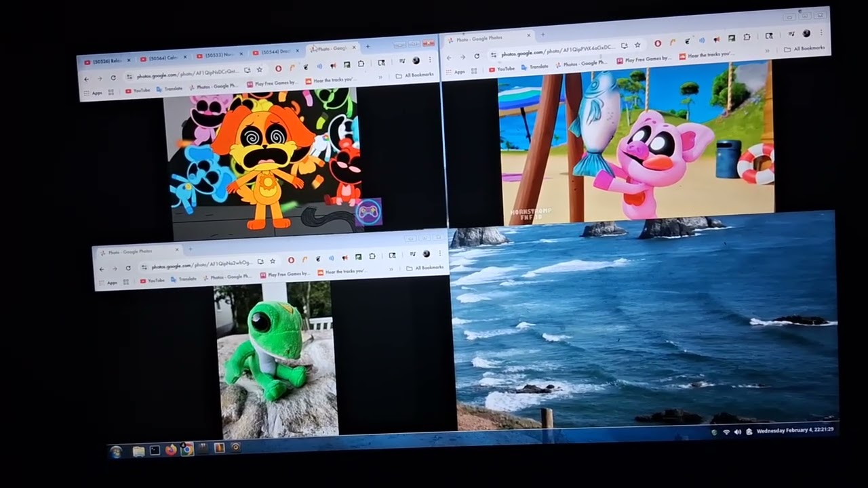Open a new tab in the five-tab window
This screenshot has height=488, width=868.
368,47
